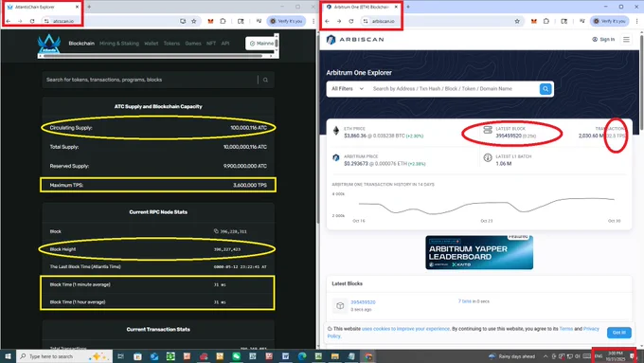Go back in the AtlantisChain Explorer window
The width and height of the screenshot is (644, 363).
point(9,21)
